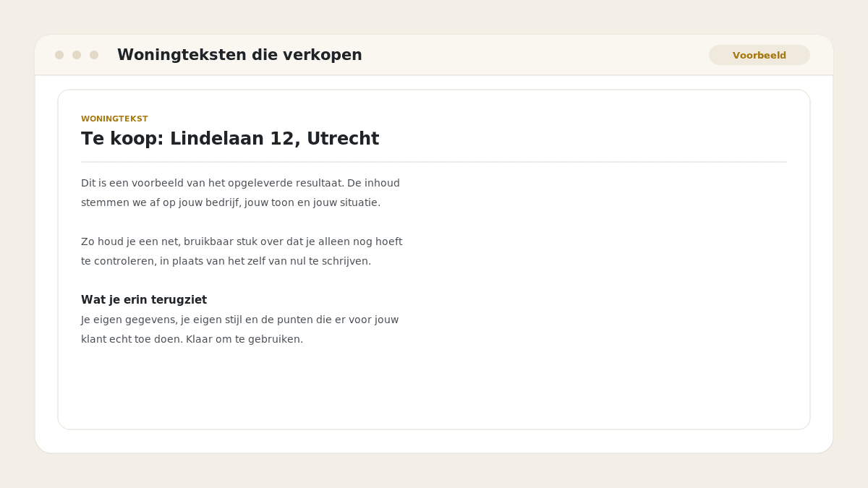868x488 pixels.
Task: Click the 'WONINGTEKST' label
Action: coord(114,119)
